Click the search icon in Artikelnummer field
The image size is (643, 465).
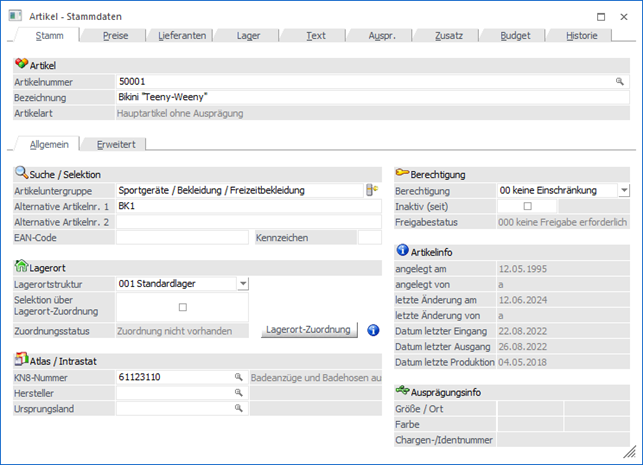click(x=620, y=82)
